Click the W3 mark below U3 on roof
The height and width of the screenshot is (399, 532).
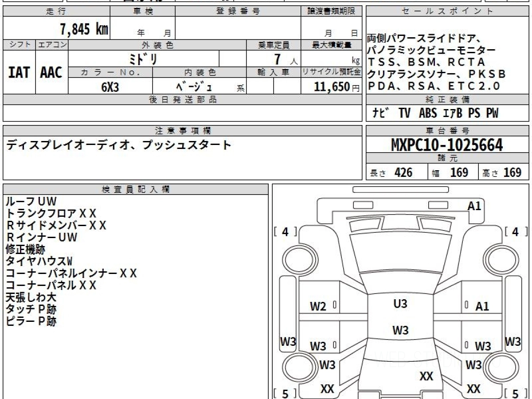[x=400, y=330]
